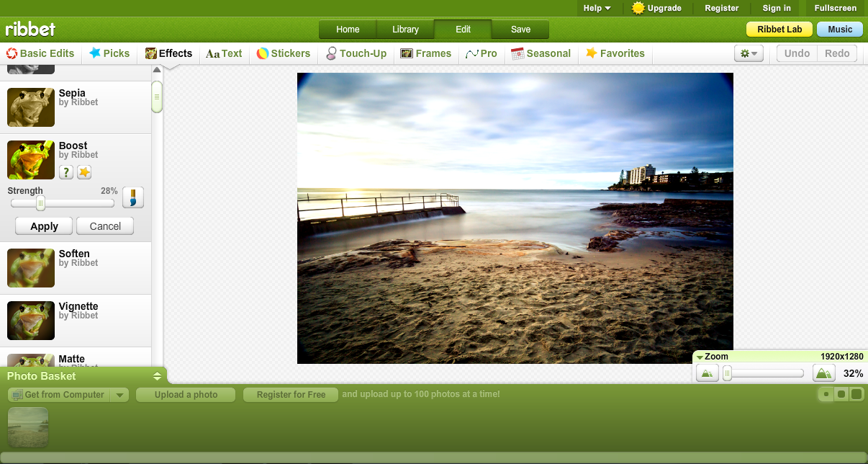The width and height of the screenshot is (868, 464).
Task: Click the Undo button
Action: [x=797, y=53]
